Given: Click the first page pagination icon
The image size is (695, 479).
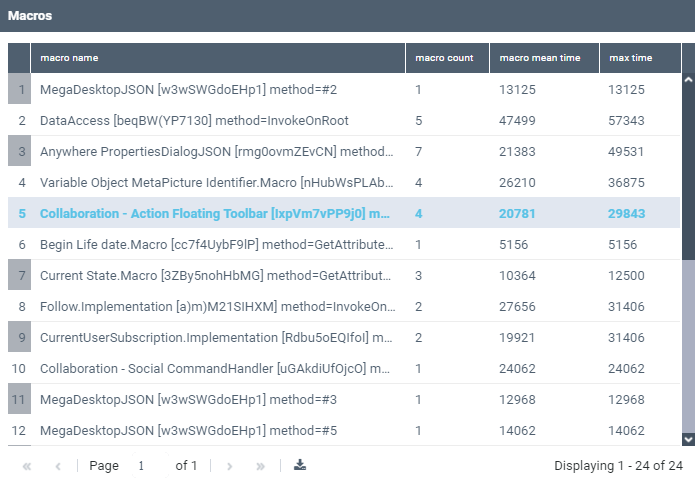Looking at the screenshot, I should pyautogui.click(x=27, y=466).
